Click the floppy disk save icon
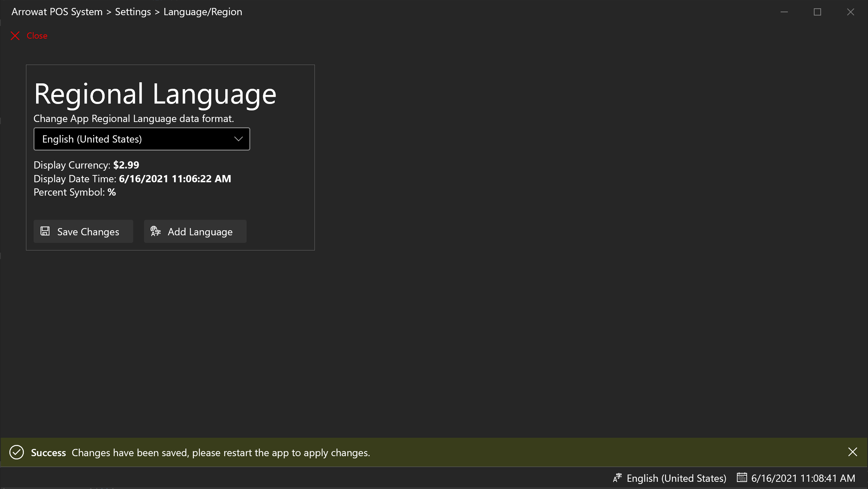This screenshot has width=868, height=489. (45, 231)
